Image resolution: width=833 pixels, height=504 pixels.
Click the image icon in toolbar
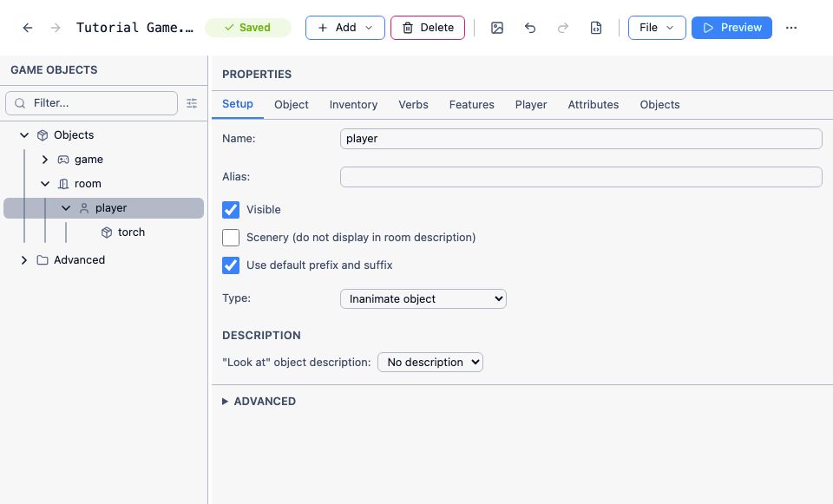(496, 28)
